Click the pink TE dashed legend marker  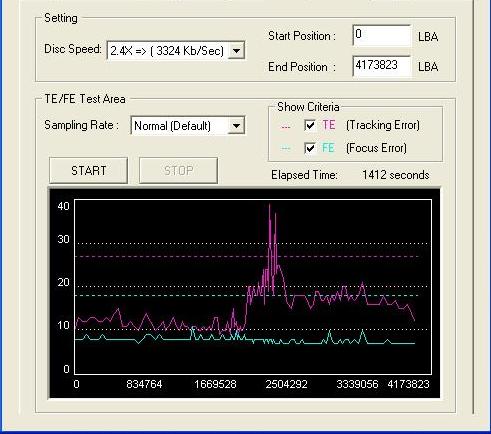click(x=286, y=127)
